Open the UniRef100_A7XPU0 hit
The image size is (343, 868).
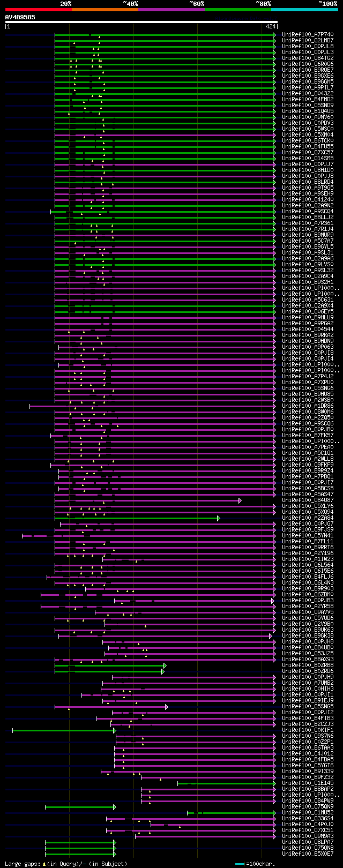308,382
